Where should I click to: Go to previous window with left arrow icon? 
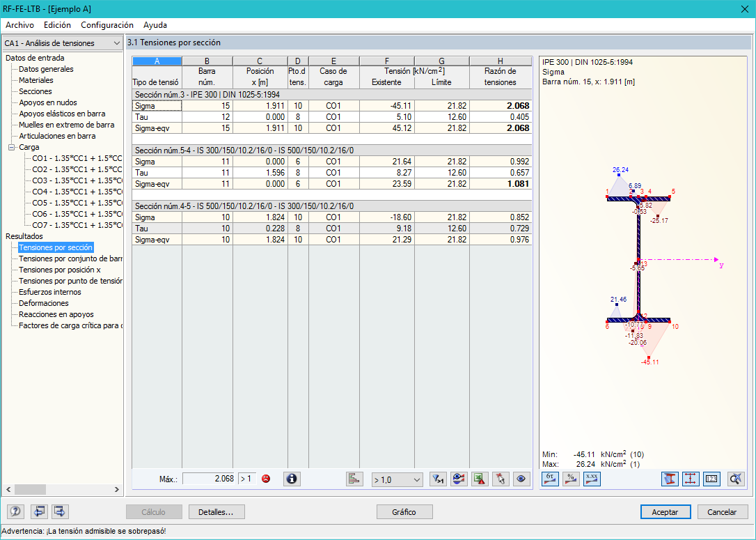(x=38, y=511)
